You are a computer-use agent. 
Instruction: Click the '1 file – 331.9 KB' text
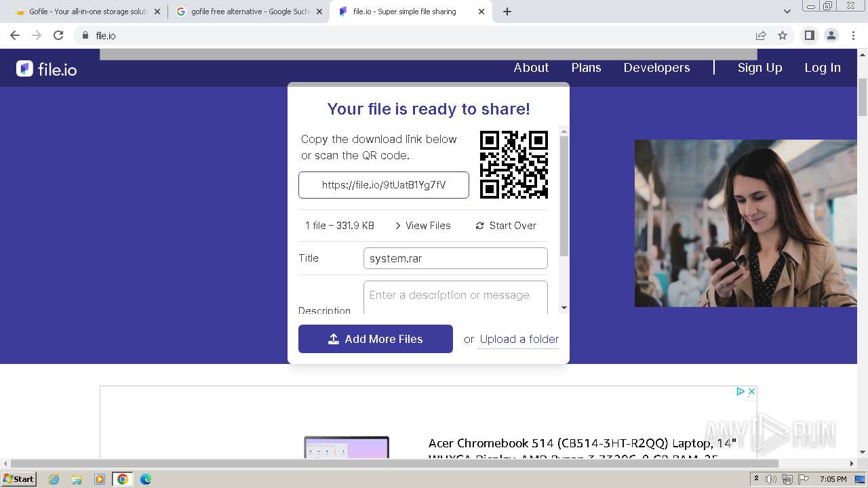click(x=339, y=226)
